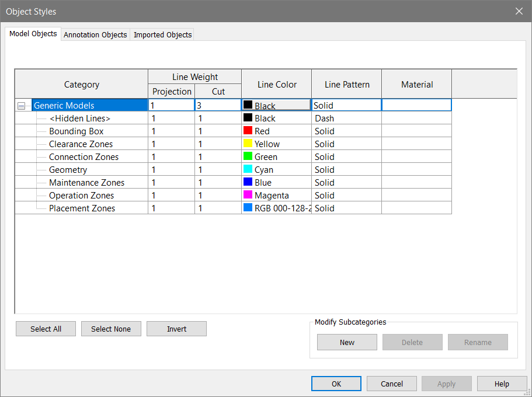
Task: Collapse the Generic Models category tree
Action: click(x=21, y=106)
